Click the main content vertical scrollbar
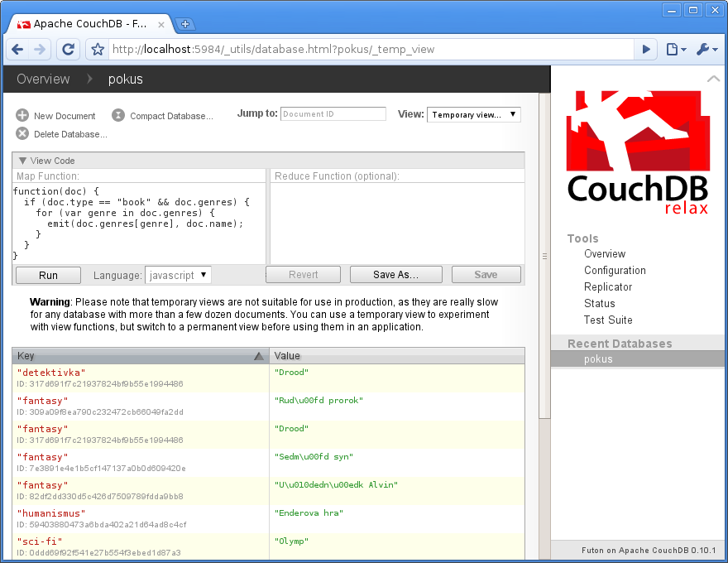This screenshot has width=728, height=563. pos(544,256)
